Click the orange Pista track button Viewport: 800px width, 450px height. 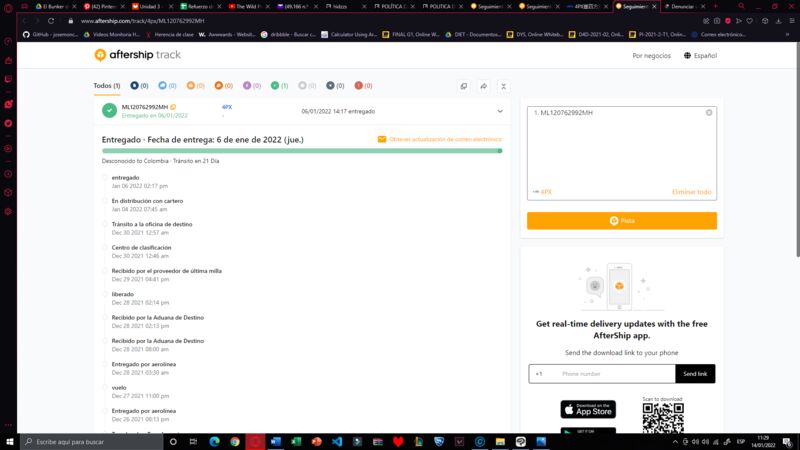(x=621, y=221)
